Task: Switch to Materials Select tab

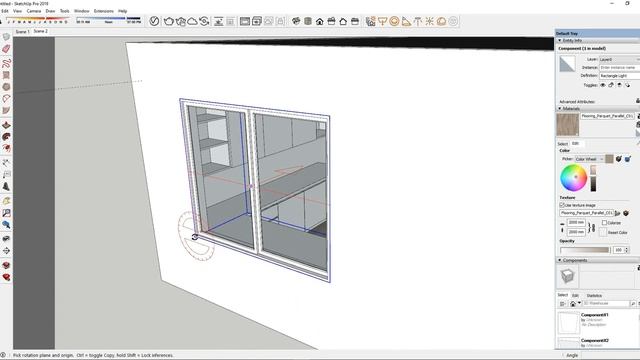Action: (562, 144)
